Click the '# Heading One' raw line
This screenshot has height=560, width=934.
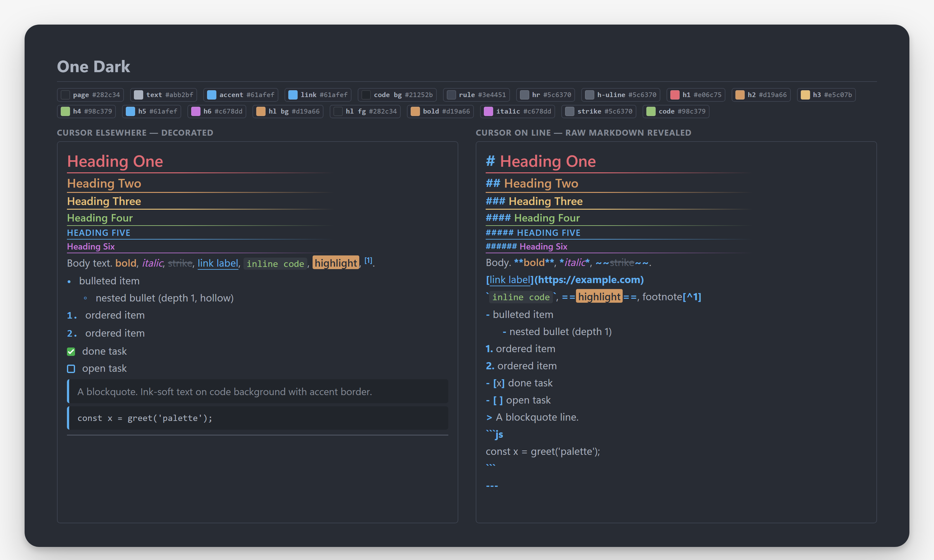540,161
